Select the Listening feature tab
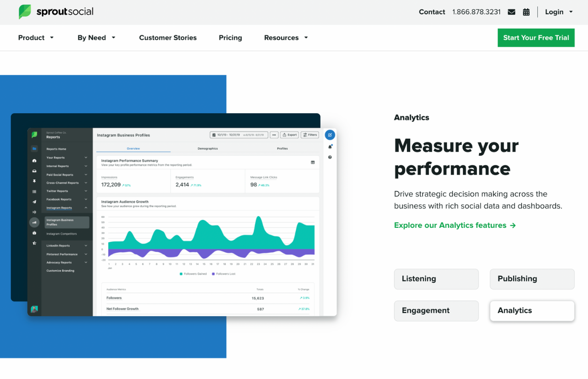This screenshot has width=588, height=379. (x=436, y=279)
